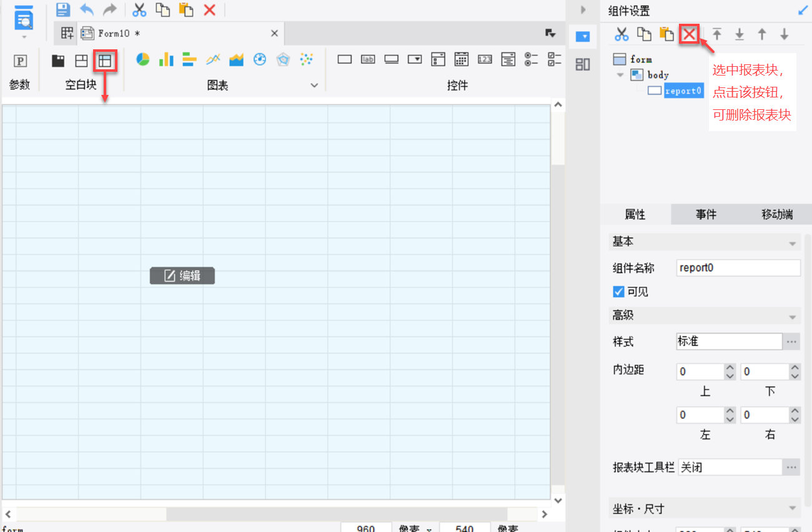Insert a pie chart from 图表 group

(x=143, y=59)
